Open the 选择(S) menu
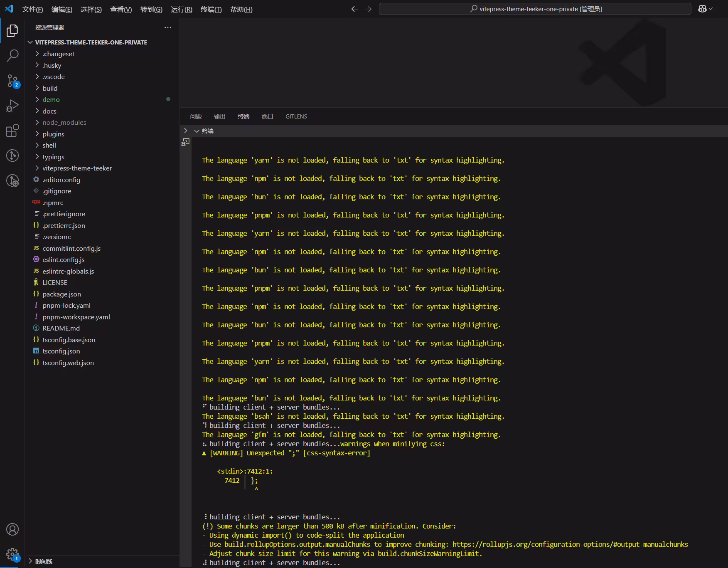 pos(91,9)
